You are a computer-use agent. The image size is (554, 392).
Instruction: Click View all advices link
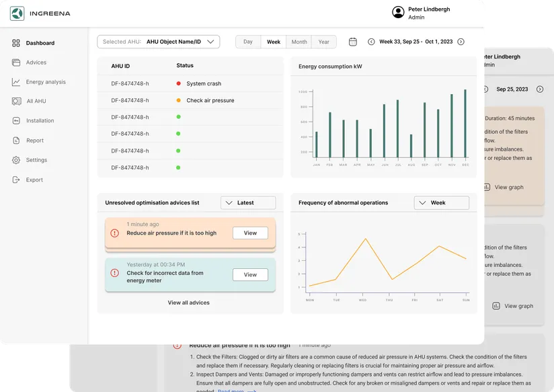[189, 303]
